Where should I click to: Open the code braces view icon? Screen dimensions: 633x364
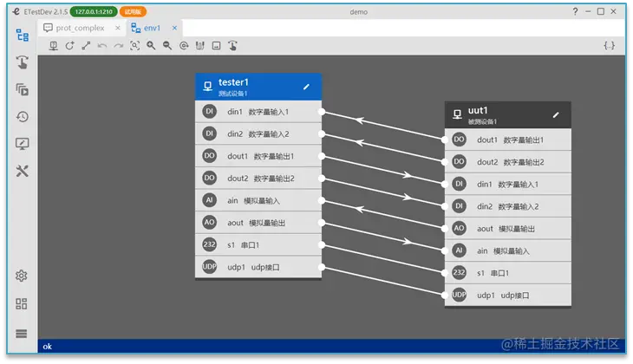[x=610, y=46]
